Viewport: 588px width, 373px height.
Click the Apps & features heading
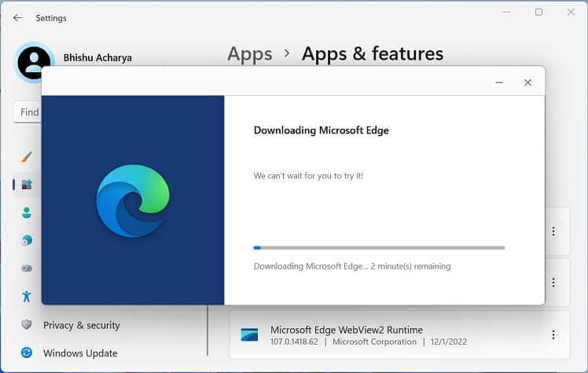(373, 53)
